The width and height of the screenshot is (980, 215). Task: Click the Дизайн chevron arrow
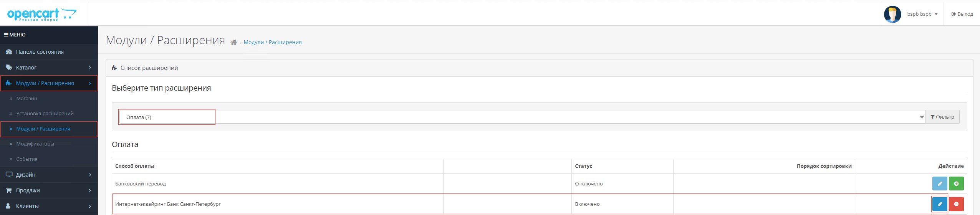tap(90, 175)
